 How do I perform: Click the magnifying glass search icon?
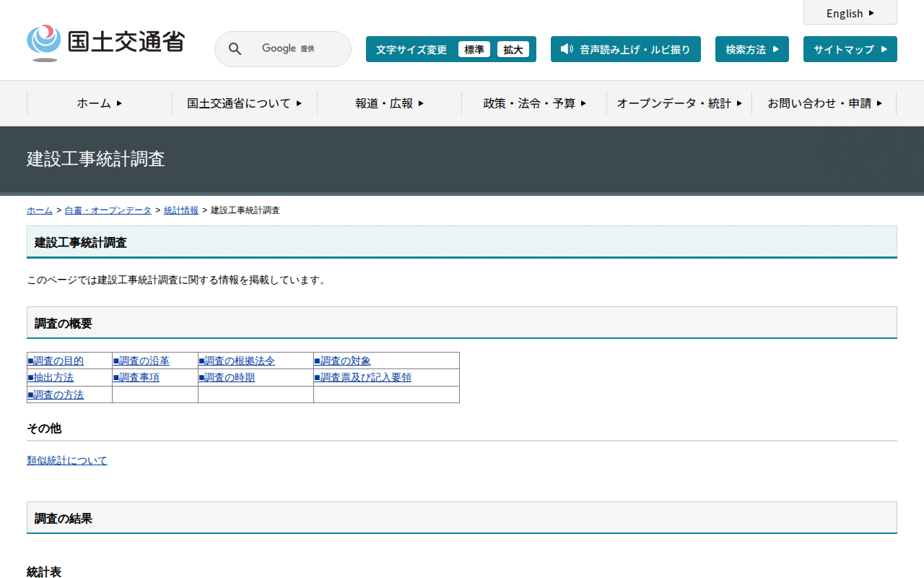pyautogui.click(x=235, y=49)
